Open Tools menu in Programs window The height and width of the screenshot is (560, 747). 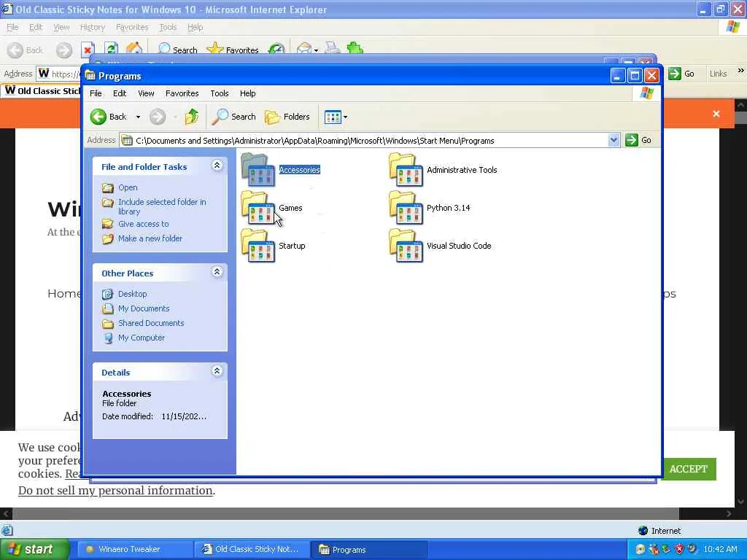219,93
